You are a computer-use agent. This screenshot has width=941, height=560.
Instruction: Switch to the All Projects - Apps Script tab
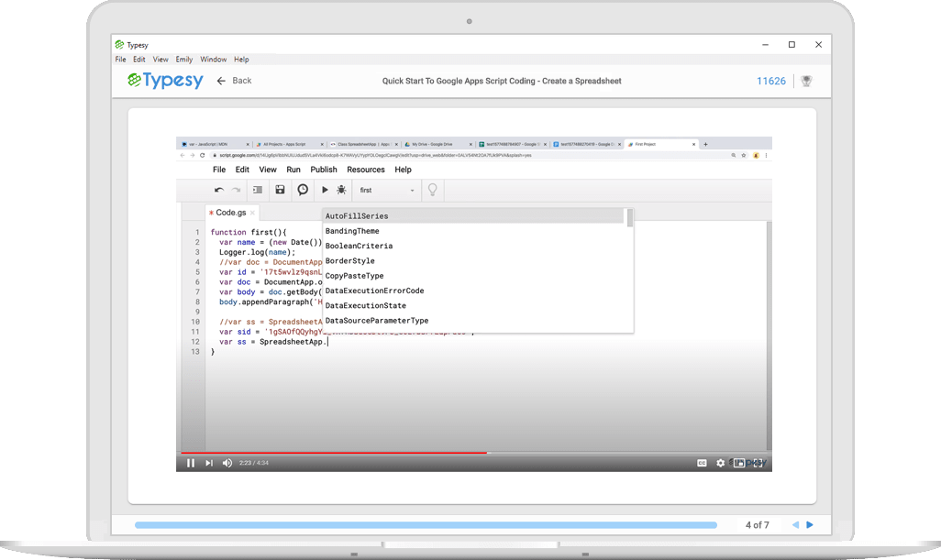tap(289, 145)
